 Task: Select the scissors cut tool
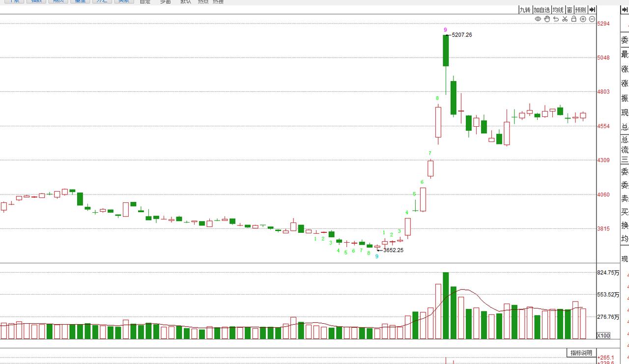pyautogui.click(x=565, y=19)
